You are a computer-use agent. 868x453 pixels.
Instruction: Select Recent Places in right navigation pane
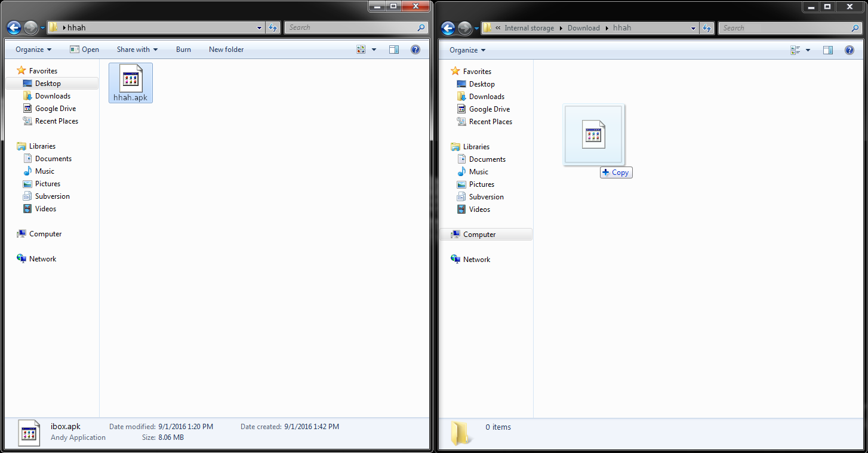490,122
